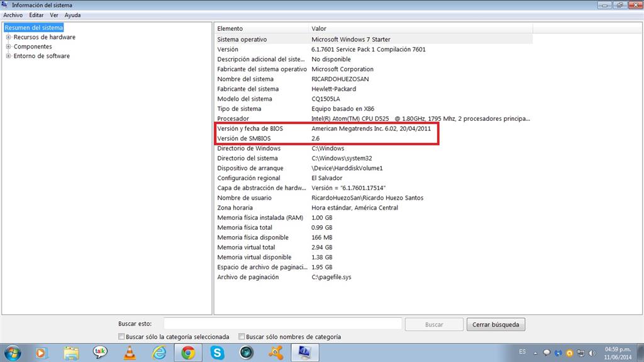Open the Ayuda menu
Screen dimensions: 644x362
click(x=72, y=15)
